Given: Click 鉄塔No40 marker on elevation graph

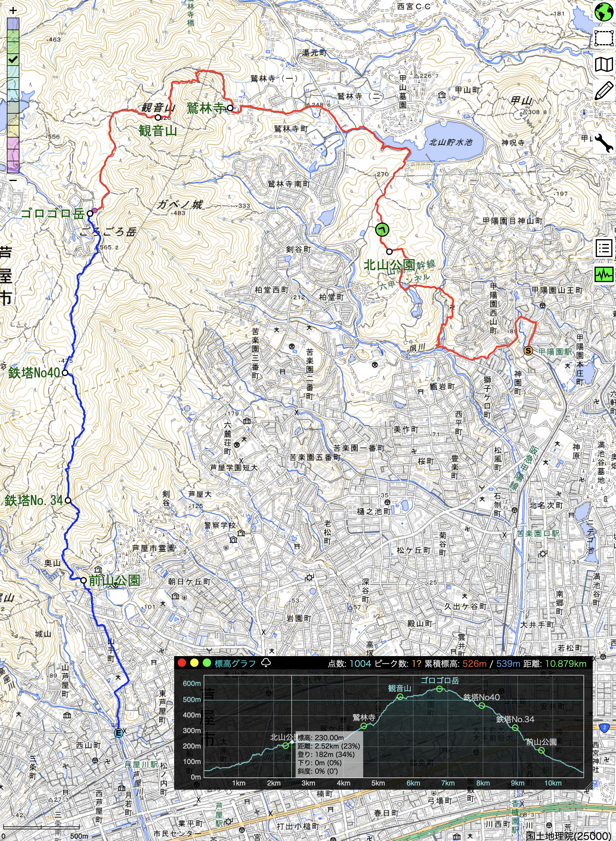Looking at the screenshot, I should click(x=482, y=706).
